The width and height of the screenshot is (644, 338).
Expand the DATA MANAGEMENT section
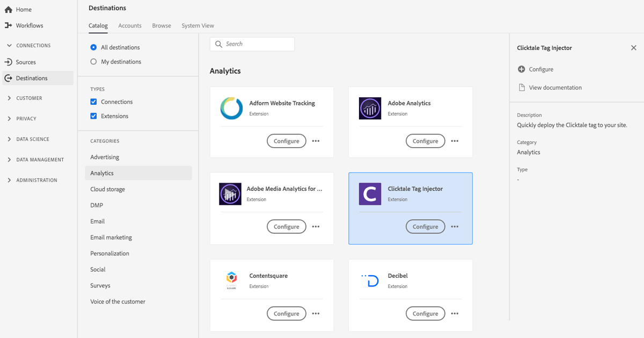(9, 159)
